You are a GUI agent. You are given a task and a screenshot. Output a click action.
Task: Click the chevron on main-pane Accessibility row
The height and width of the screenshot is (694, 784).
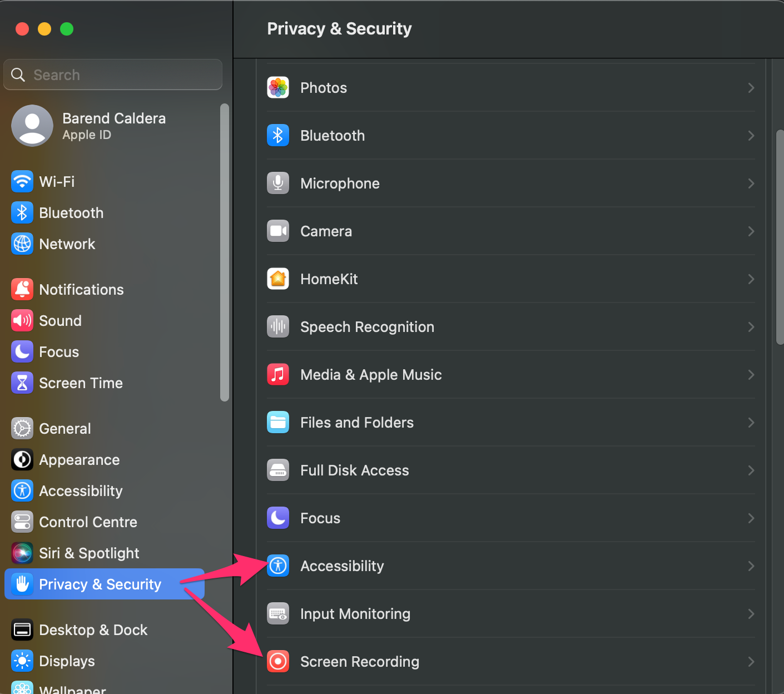751,566
